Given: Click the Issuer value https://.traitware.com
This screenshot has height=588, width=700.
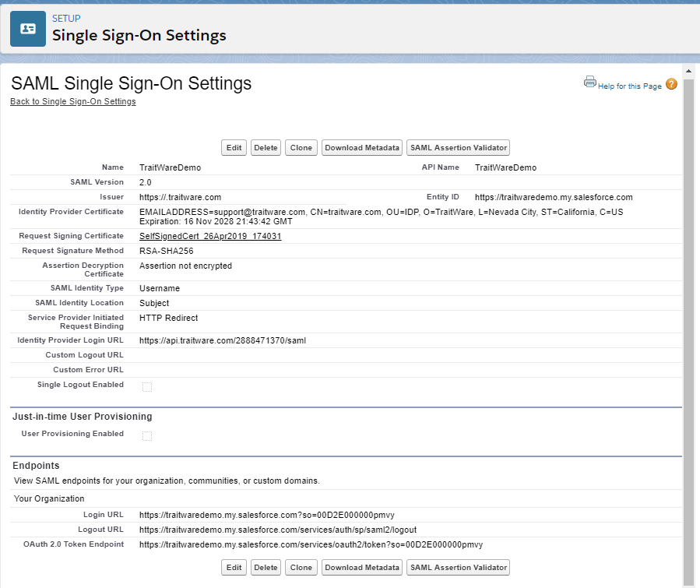Looking at the screenshot, I should point(180,197).
